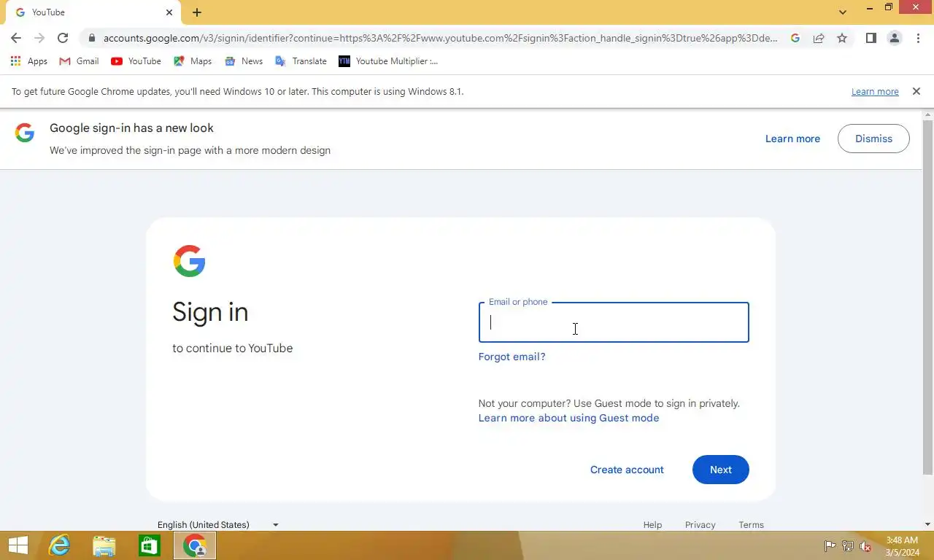Image resolution: width=934 pixels, height=560 pixels.
Task: Open the Chrome three-dot menu
Action: [918, 38]
